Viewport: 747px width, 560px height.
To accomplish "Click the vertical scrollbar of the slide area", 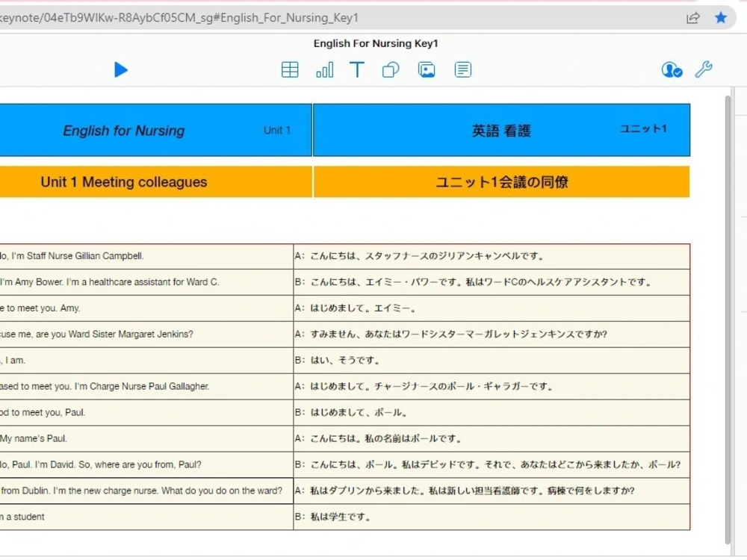I will coord(728,319).
